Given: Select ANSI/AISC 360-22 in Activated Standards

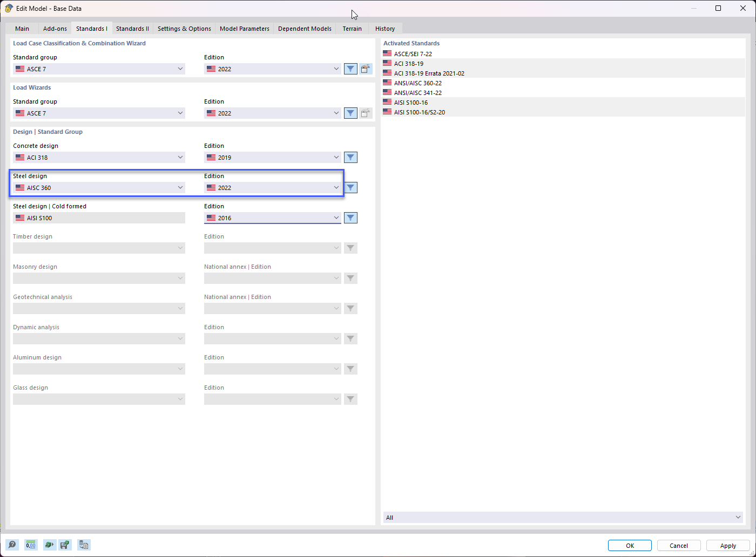Looking at the screenshot, I should [563, 83].
